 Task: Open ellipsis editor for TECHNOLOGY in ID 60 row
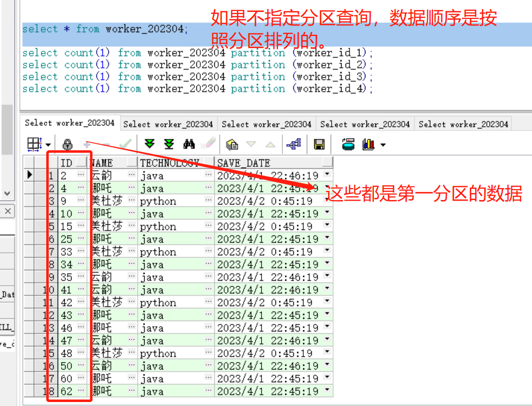208,378
